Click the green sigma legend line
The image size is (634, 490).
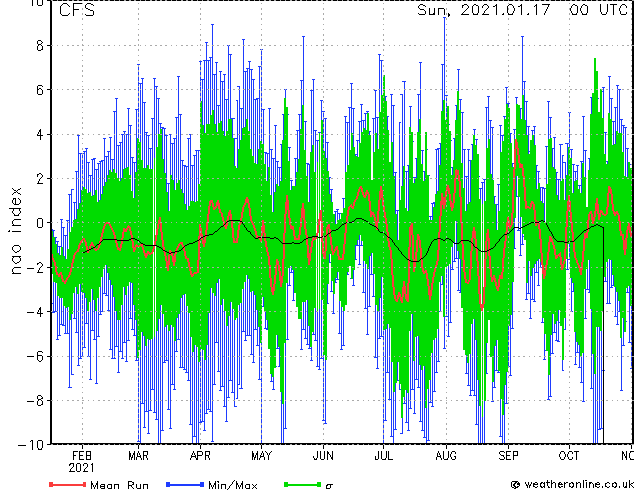click(302, 484)
